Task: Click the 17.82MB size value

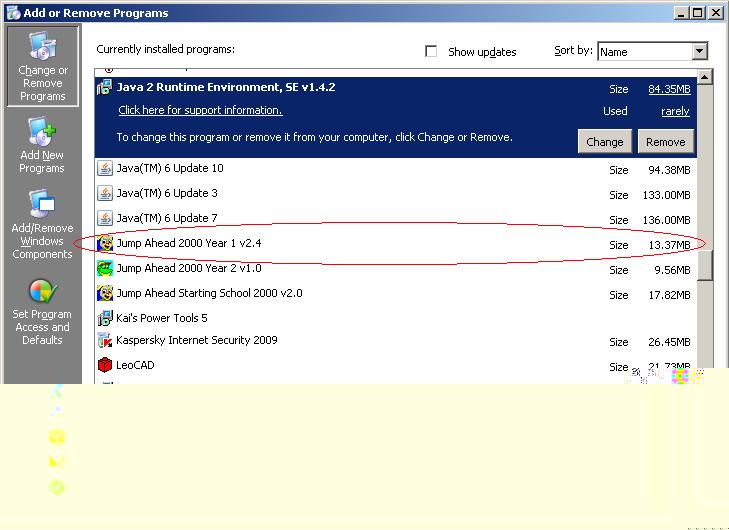Action: pos(669,295)
